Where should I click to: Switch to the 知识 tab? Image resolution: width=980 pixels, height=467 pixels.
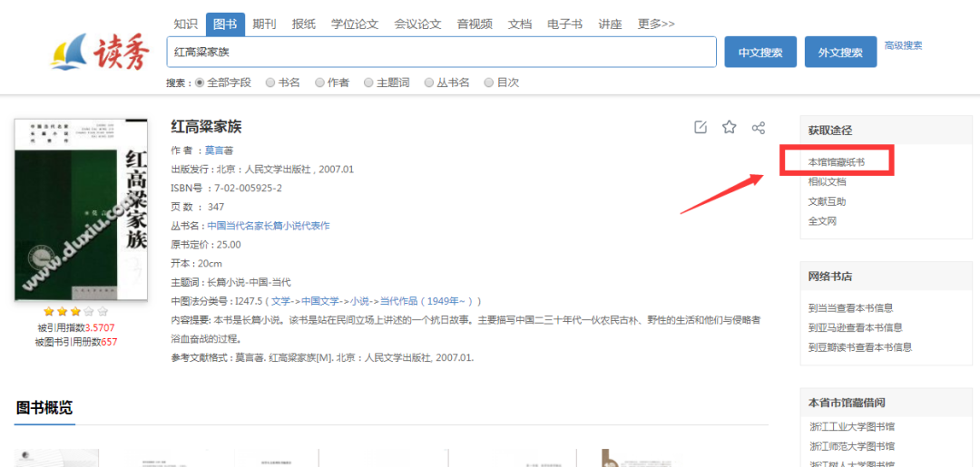(186, 24)
